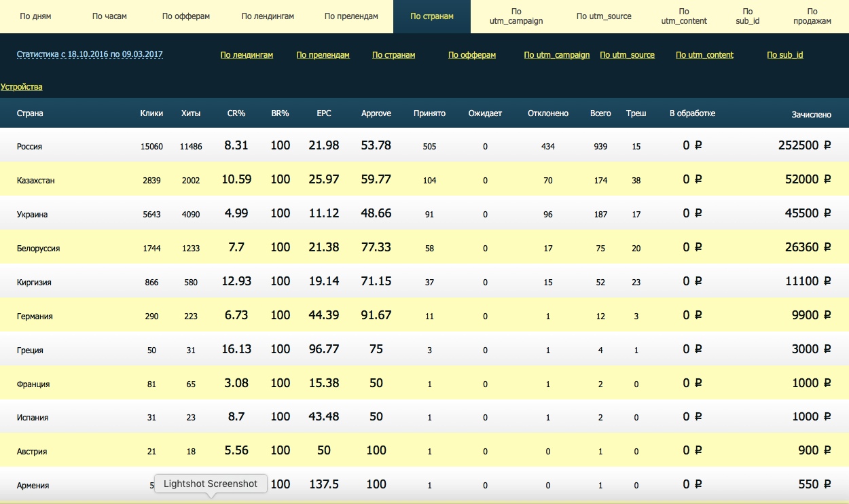Sort by the Отклонено column header
The width and height of the screenshot is (849, 504).
(x=548, y=113)
